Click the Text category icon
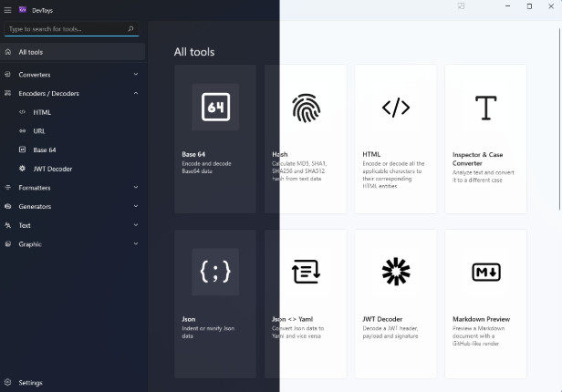 pyautogui.click(x=7, y=225)
